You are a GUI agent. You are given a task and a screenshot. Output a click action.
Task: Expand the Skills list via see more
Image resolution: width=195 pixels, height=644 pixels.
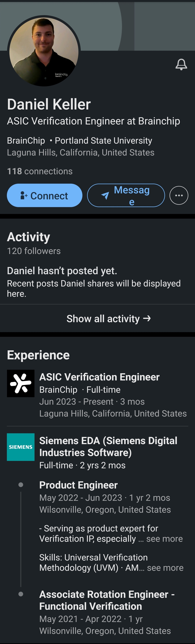tap(165, 568)
